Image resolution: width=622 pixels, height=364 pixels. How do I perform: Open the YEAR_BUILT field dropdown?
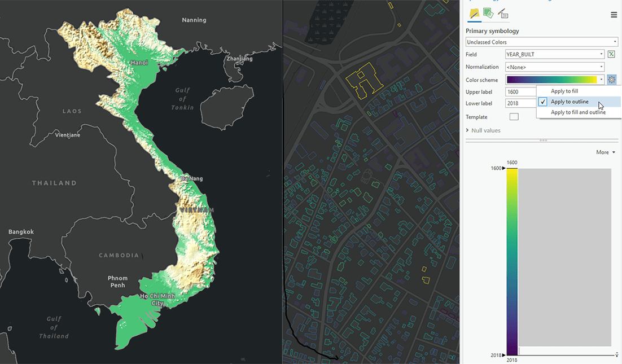(x=601, y=54)
